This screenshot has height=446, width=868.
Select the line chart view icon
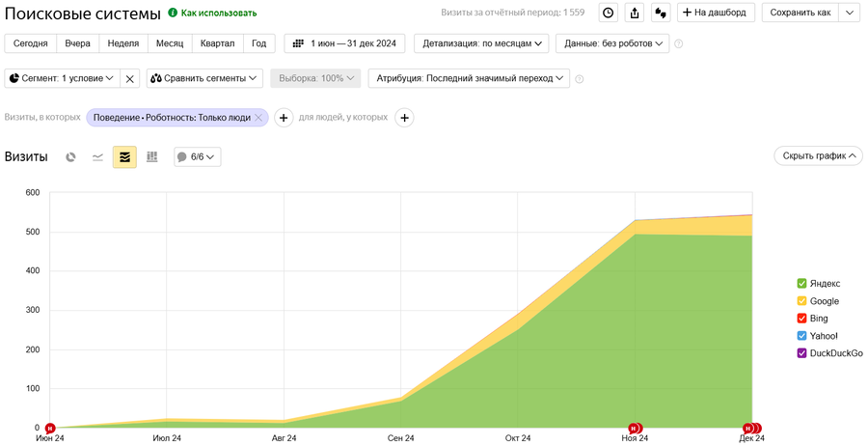point(97,157)
